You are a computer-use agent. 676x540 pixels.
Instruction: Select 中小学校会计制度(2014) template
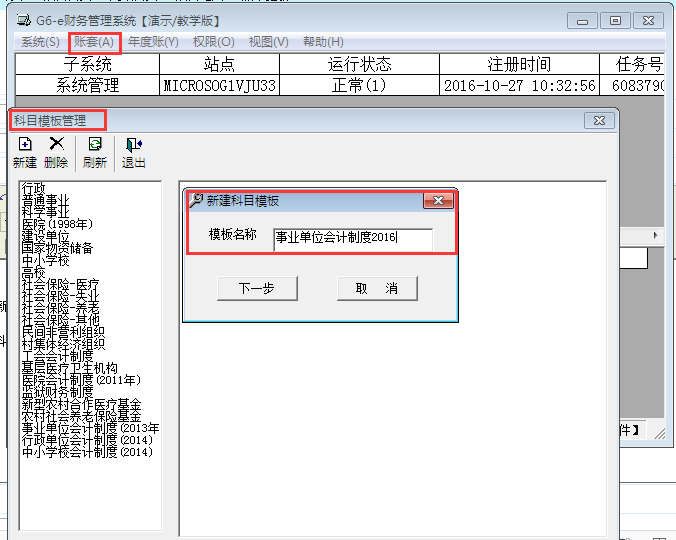click(x=87, y=452)
